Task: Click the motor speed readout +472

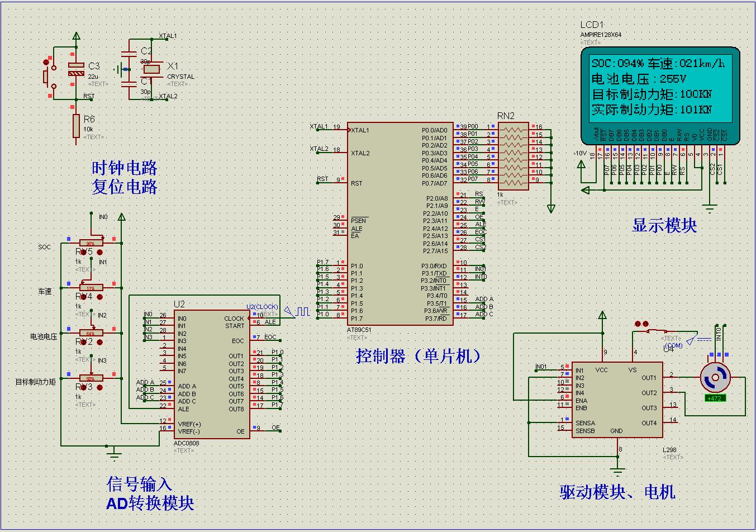Action: click(715, 398)
